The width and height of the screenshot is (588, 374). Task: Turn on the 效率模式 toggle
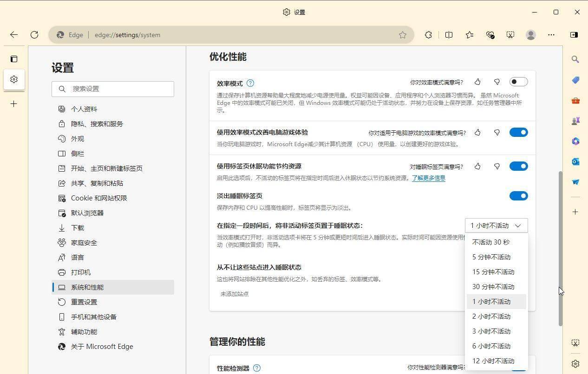pos(518,82)
